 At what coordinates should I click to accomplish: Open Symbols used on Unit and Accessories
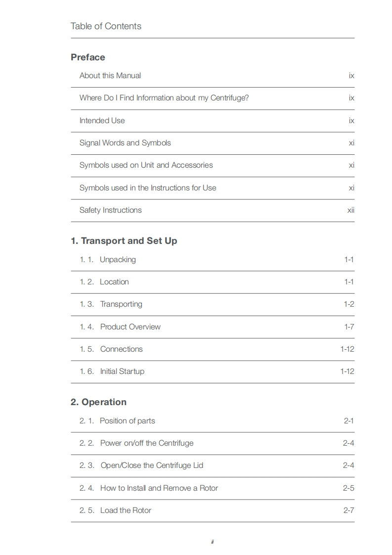point(146,165)
